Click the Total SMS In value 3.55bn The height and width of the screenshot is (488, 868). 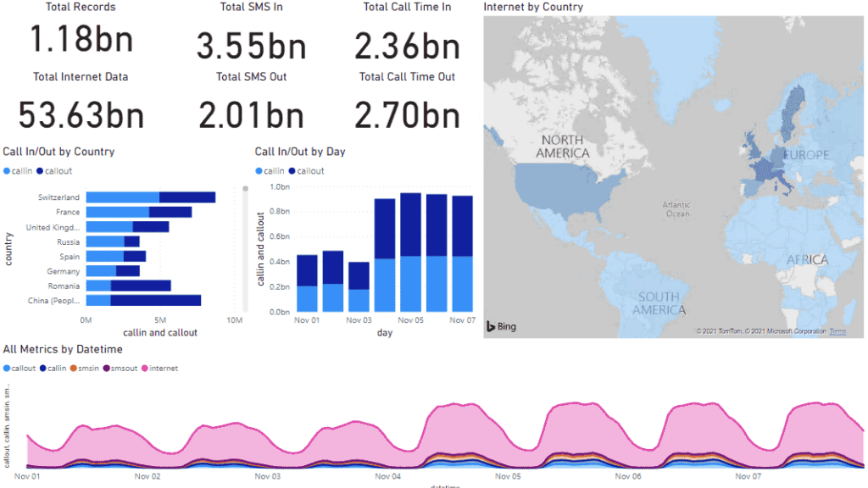[x=251, y=46]
